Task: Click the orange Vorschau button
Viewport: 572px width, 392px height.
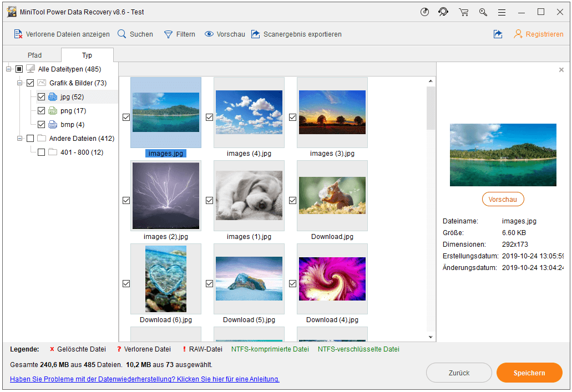Action: tap(503, 200)
